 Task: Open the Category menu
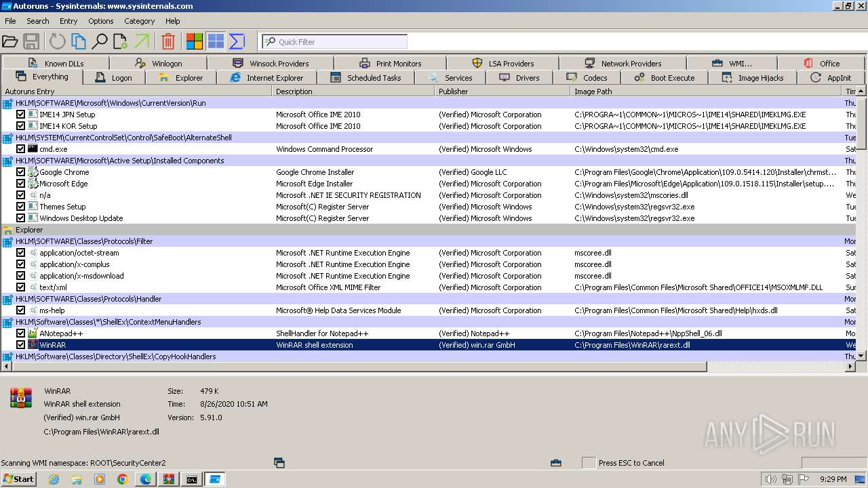click(x=139, y=21)
